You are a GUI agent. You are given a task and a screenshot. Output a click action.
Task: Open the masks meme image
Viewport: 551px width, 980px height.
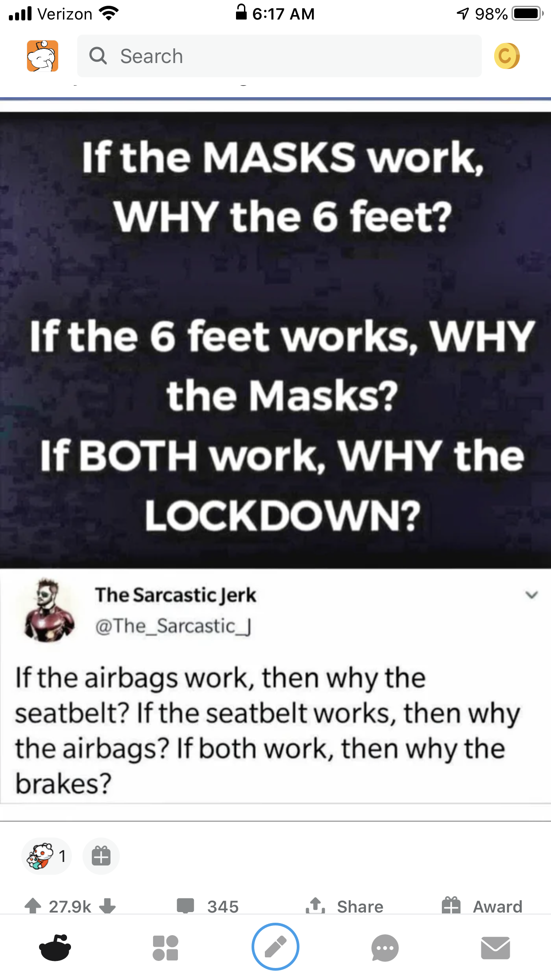point(275,340)
